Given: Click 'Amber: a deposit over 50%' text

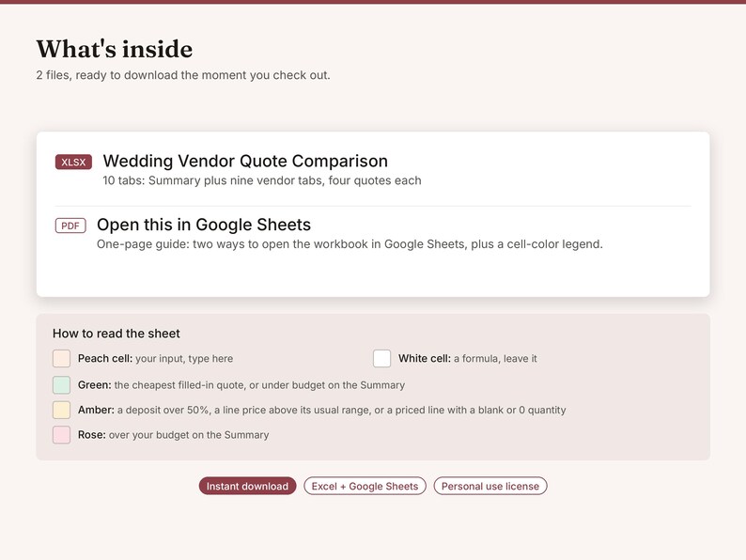Looking at the screenshot, I should point(322,410).
